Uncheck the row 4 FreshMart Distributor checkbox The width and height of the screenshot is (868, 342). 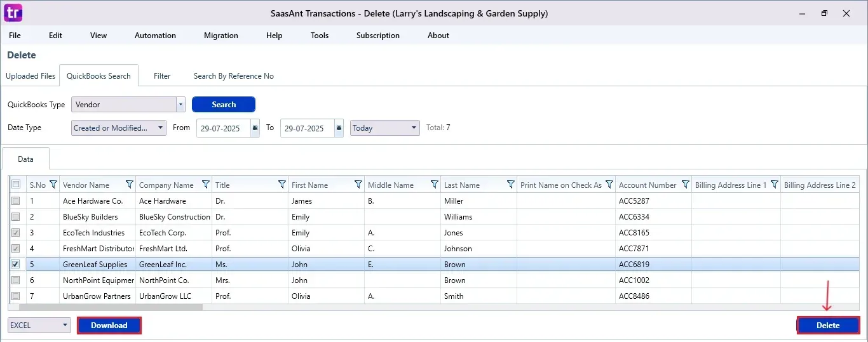coord(16,248)
